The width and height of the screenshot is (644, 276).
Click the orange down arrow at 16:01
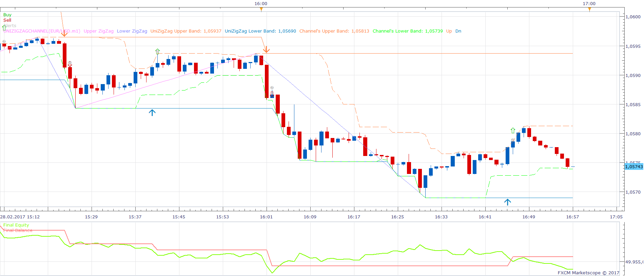[267, 50]
